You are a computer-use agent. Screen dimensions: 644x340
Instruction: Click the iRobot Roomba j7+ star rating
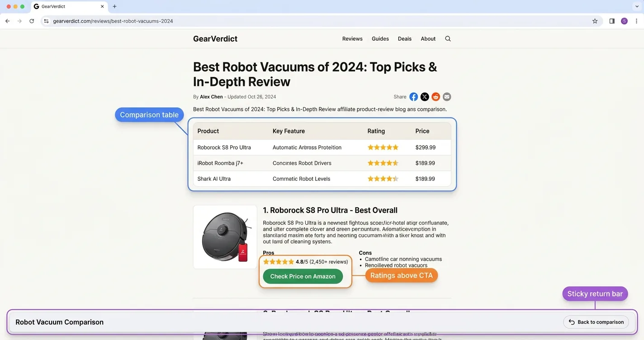coord(383,163)
